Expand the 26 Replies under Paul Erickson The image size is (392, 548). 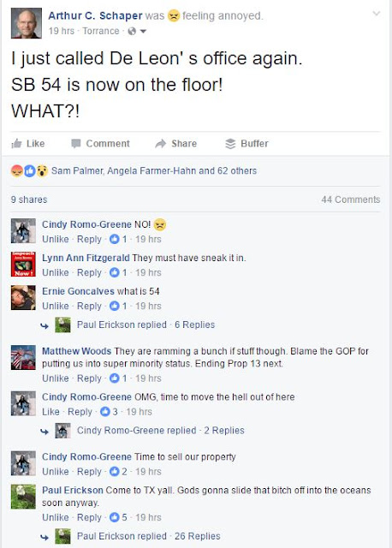click(198, 536)
